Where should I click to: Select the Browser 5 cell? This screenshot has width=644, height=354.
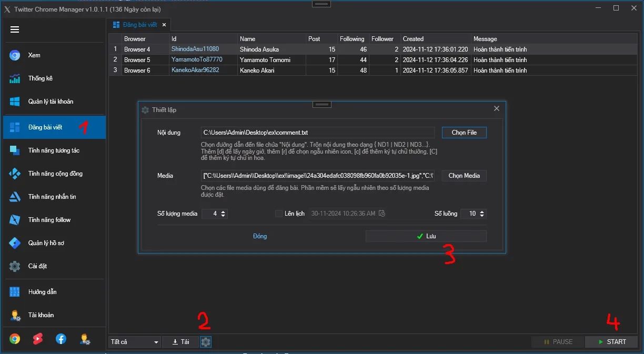click(145, 60)
